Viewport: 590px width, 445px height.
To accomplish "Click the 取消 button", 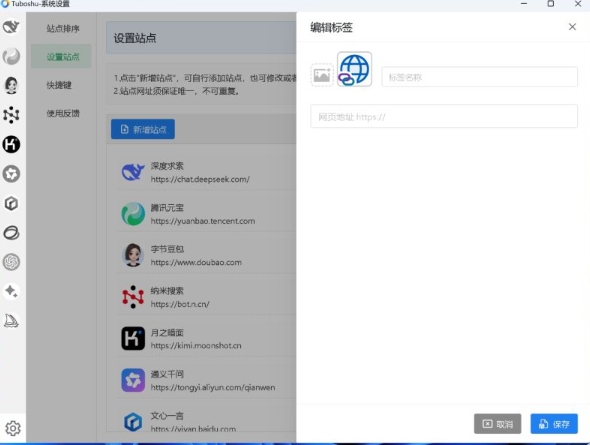I will pyautogui.click(x=497, y=424).
